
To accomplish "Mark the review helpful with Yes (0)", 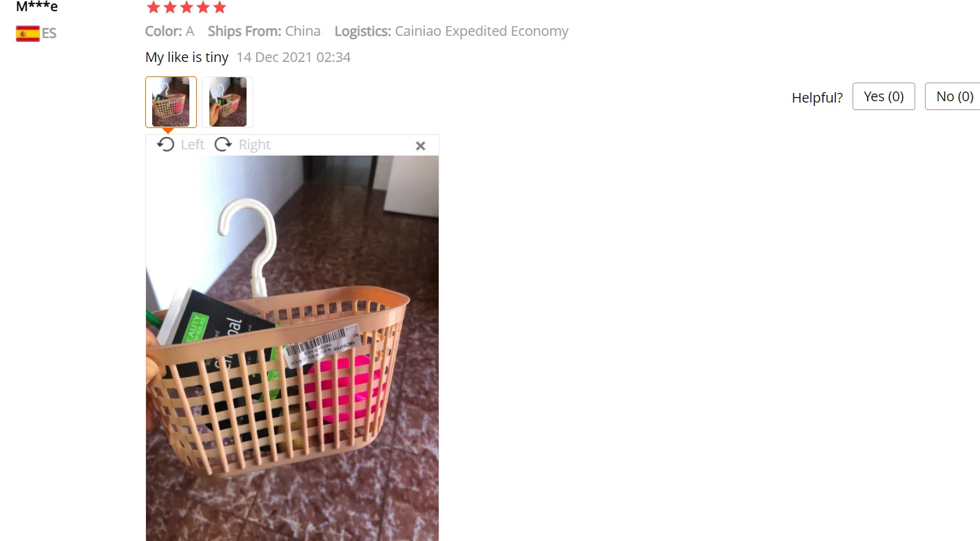I will [x=884, y=96].
